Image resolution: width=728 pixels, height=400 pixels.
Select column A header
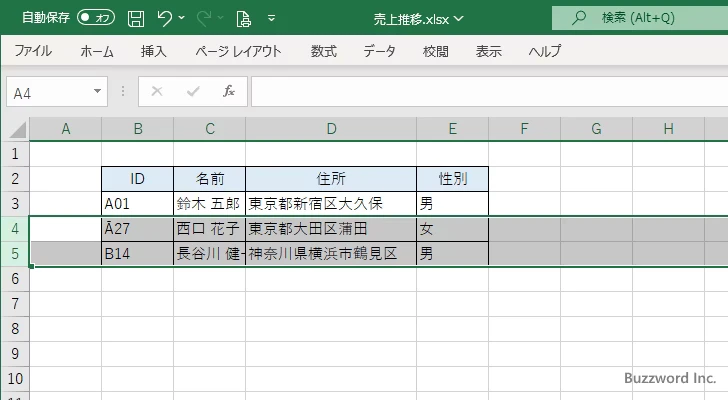[65, 129]
